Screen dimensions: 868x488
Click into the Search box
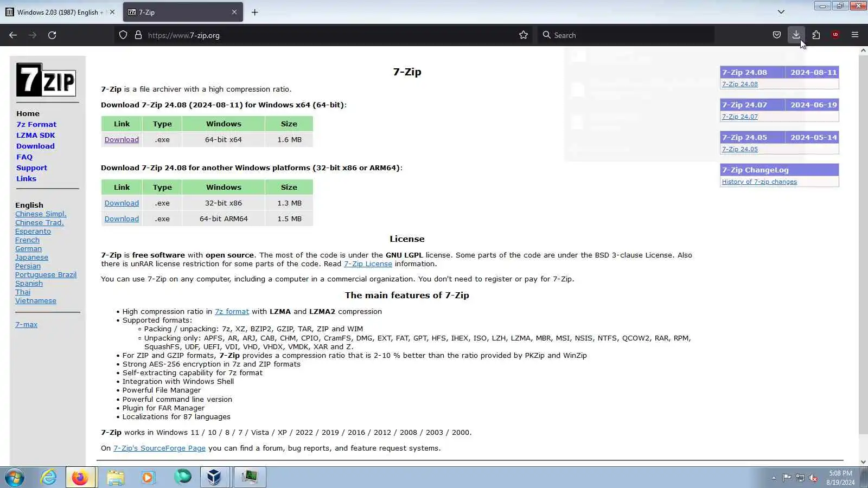click(x=626, y=35)
